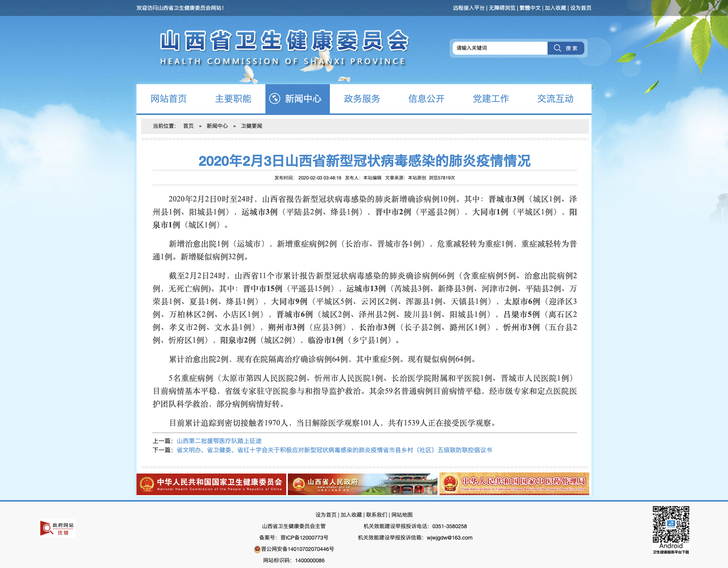The image size is (728, 568).
Task: Open next article about 五级联防联控倡议书
Action: 334,450
